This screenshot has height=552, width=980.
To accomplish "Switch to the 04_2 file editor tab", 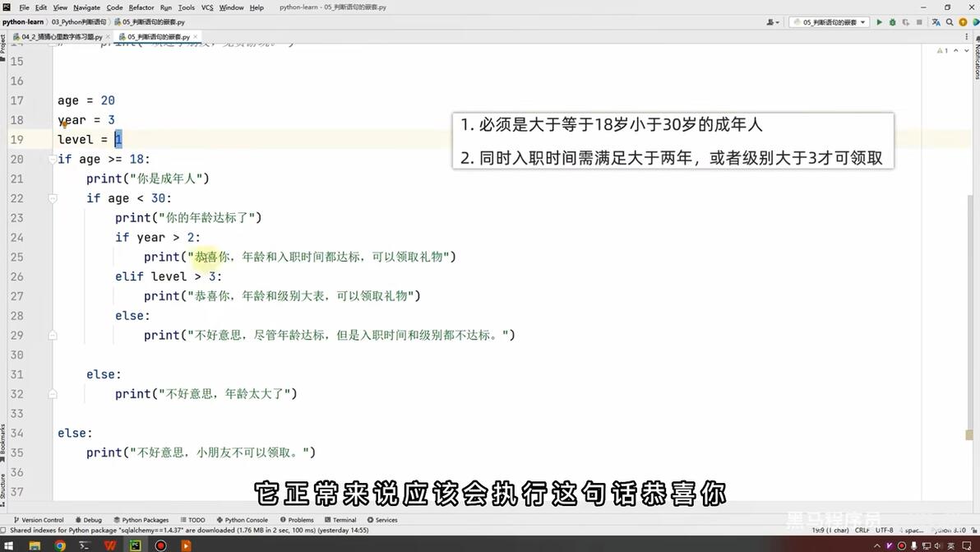I will [x=61, y=37].
